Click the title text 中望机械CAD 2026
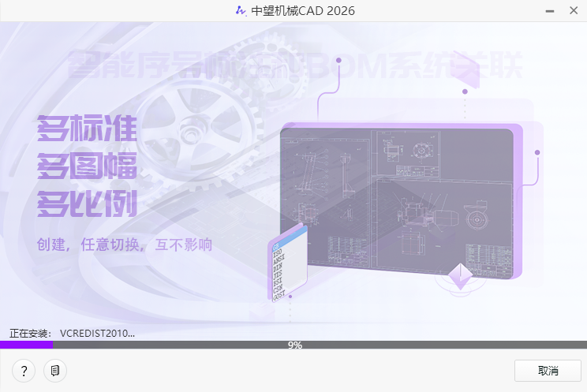 pos(303,10)
